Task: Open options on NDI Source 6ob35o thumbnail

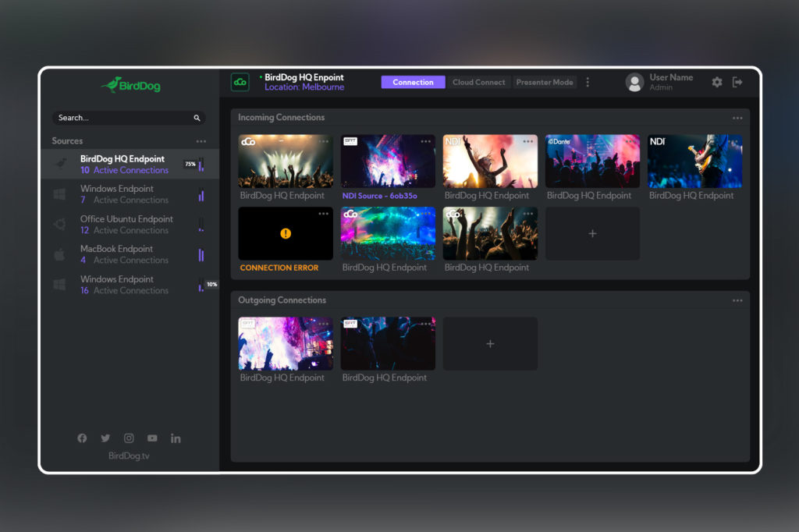Action: 426,141
